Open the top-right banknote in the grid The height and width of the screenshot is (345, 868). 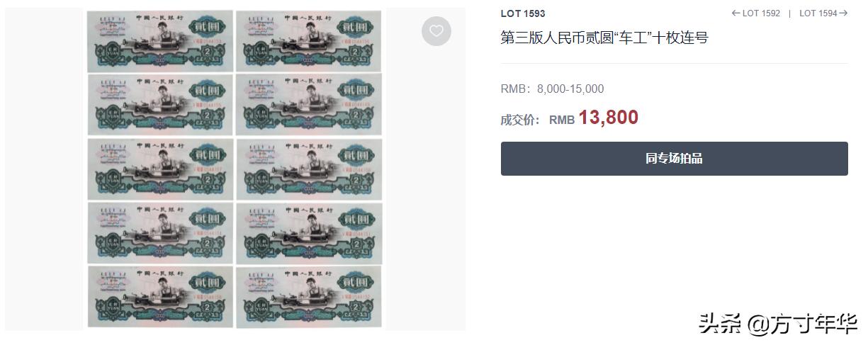click(309, 41)
